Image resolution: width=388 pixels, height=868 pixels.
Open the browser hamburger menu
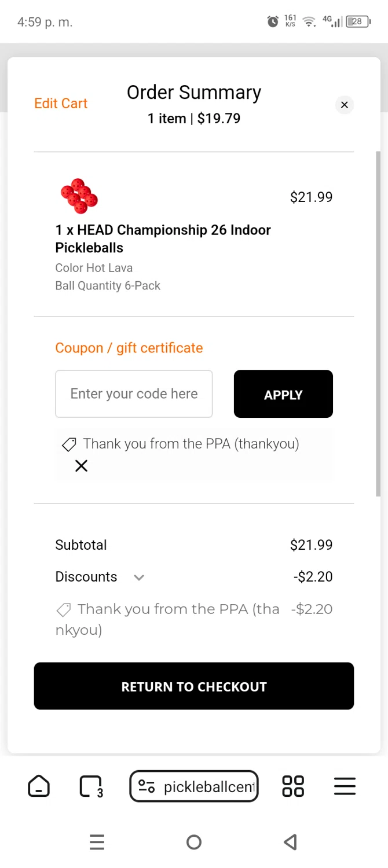[345, 786]
